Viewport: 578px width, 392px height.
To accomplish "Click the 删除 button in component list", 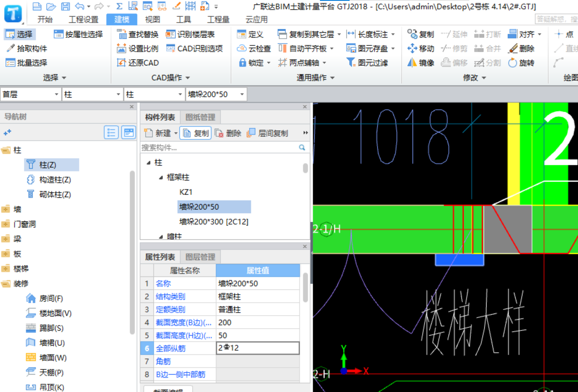I will pos(228,133).
